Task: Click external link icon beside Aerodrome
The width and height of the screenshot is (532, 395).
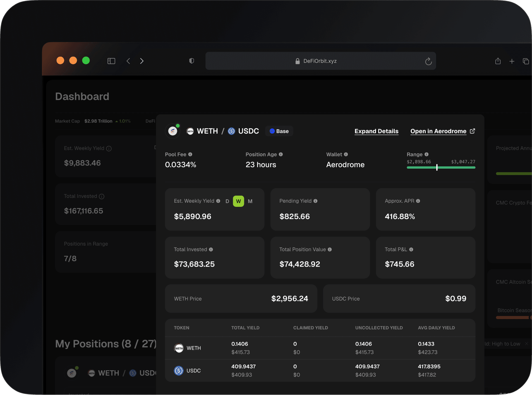Action: [x=472, y=131]
